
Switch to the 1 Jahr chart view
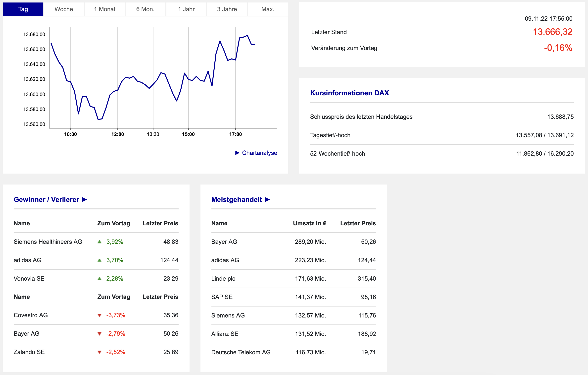pyautogui.click(x=186, y=9)
